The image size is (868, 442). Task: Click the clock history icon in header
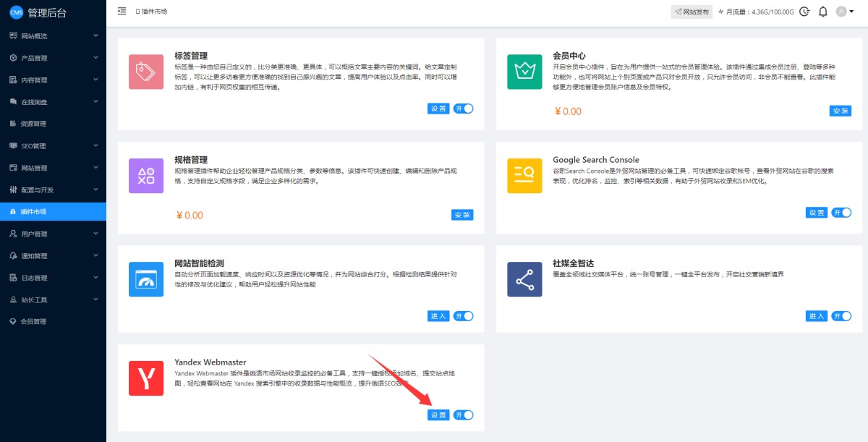pyautogui.click(x=804, y=12)
